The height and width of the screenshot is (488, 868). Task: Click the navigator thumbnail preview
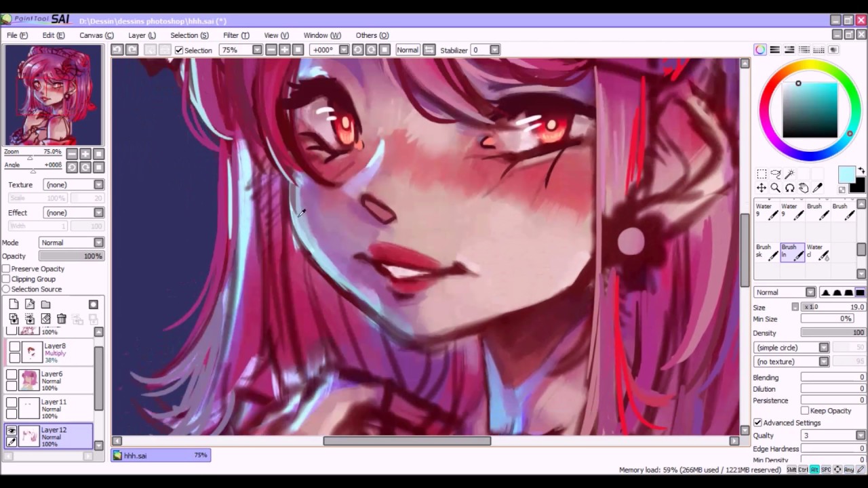coord(54,96)
